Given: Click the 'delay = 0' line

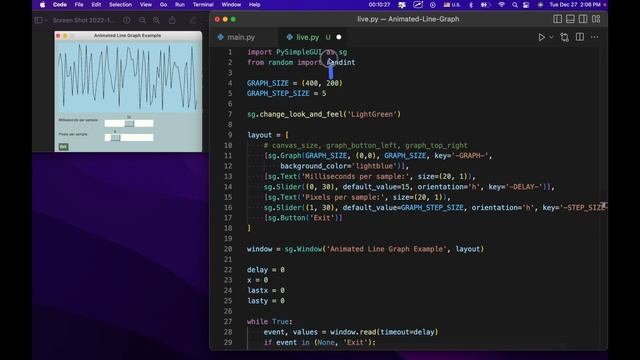Looking at the screenshot, I should [x=266, y=270].
